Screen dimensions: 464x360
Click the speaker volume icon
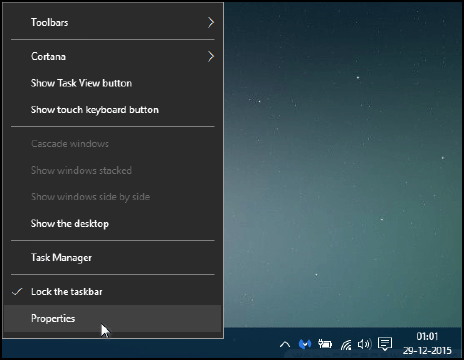(364, 344)
